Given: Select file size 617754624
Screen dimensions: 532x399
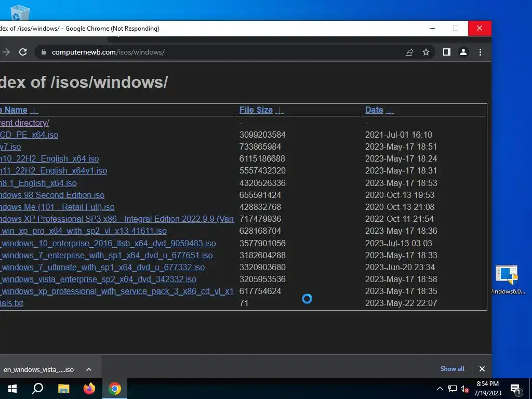Looking at the screenshot, I should pos(260,291).
